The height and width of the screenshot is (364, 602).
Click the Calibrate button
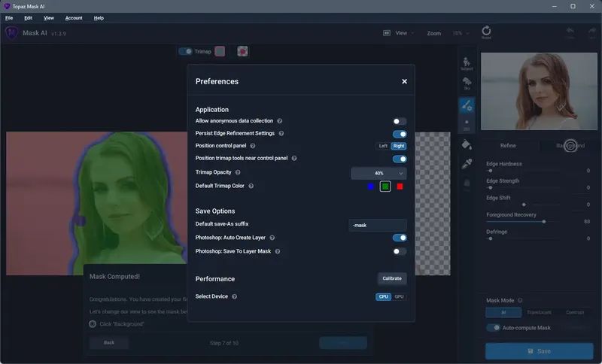(392, 278)
